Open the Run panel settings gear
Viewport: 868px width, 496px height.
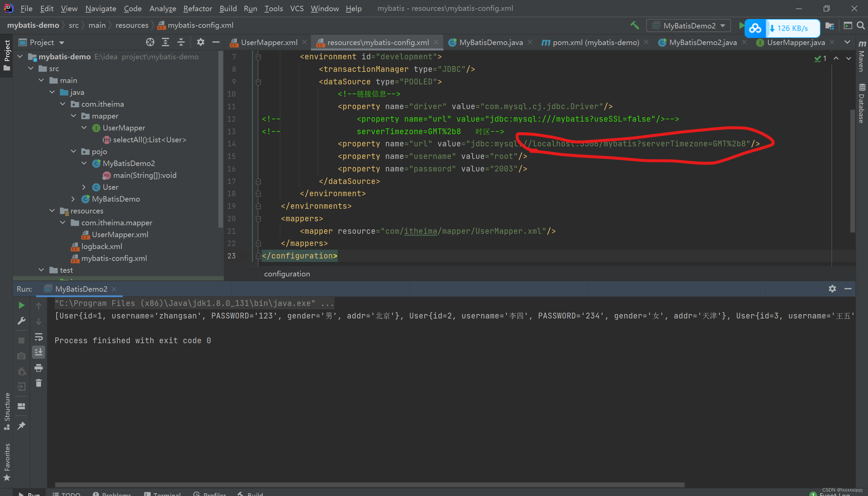(x=832, y=289)
